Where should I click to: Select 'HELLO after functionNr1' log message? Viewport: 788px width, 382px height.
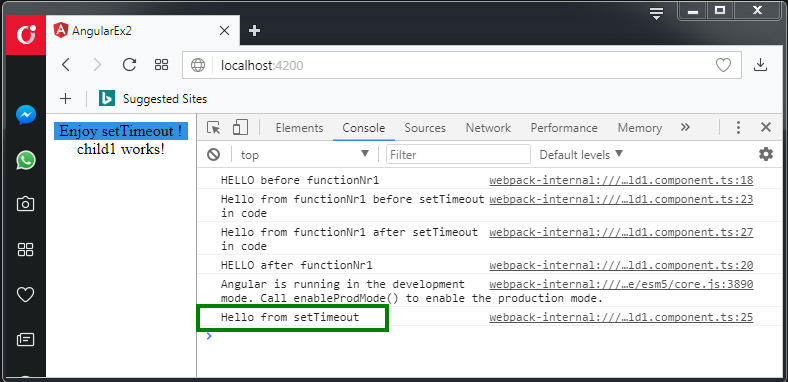click(x=297, y=265)
